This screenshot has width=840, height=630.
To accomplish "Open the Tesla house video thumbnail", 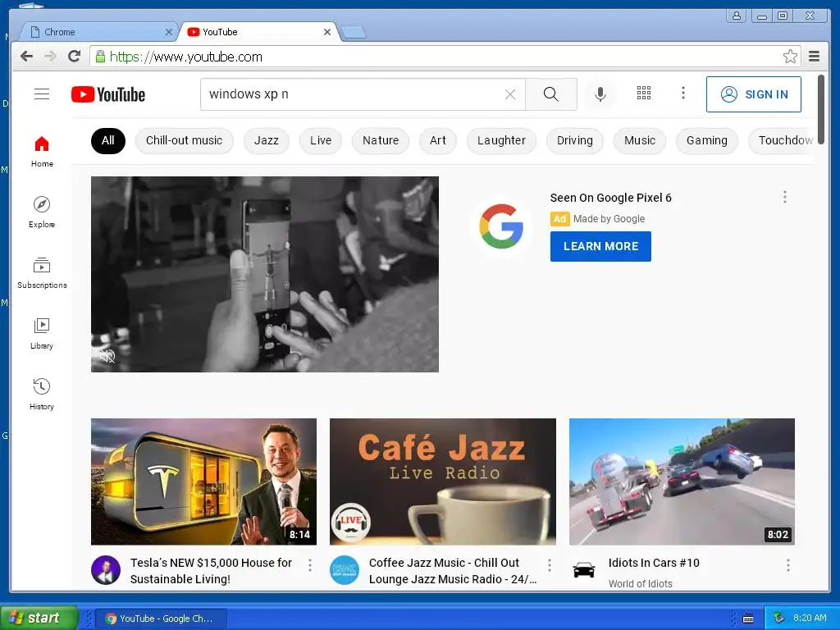I will point(203,482).
